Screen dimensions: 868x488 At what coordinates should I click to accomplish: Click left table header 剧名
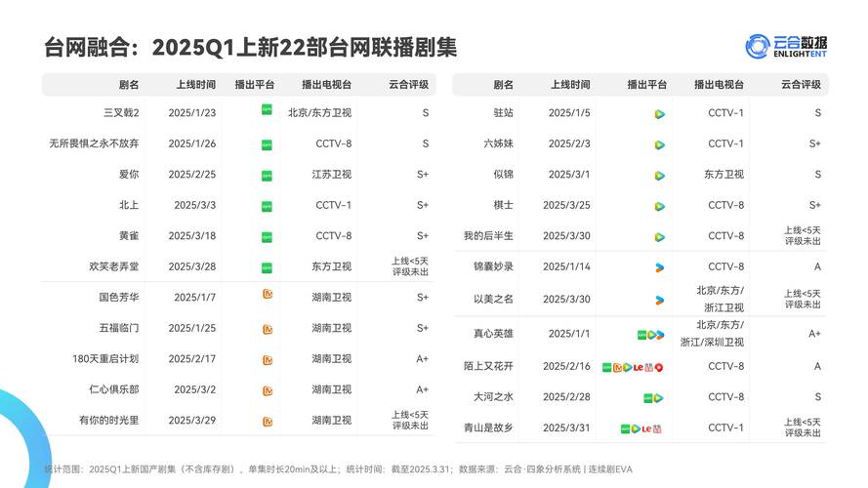(129, 85)
